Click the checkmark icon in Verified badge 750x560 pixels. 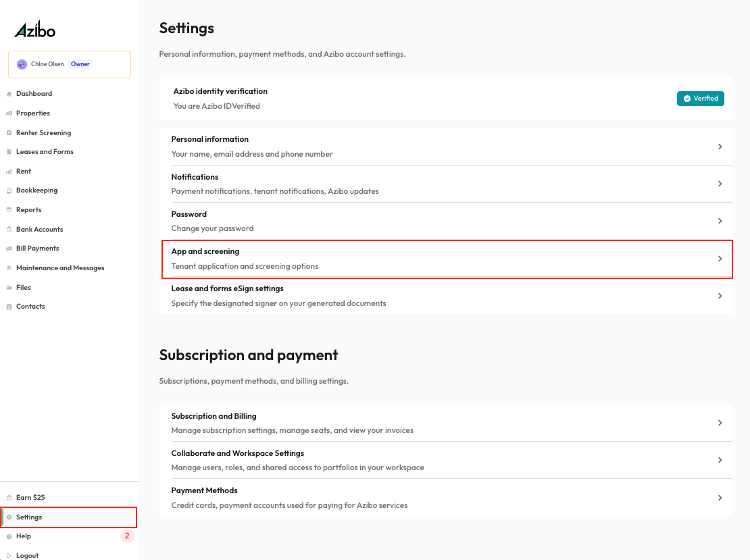tap(687, 99)
